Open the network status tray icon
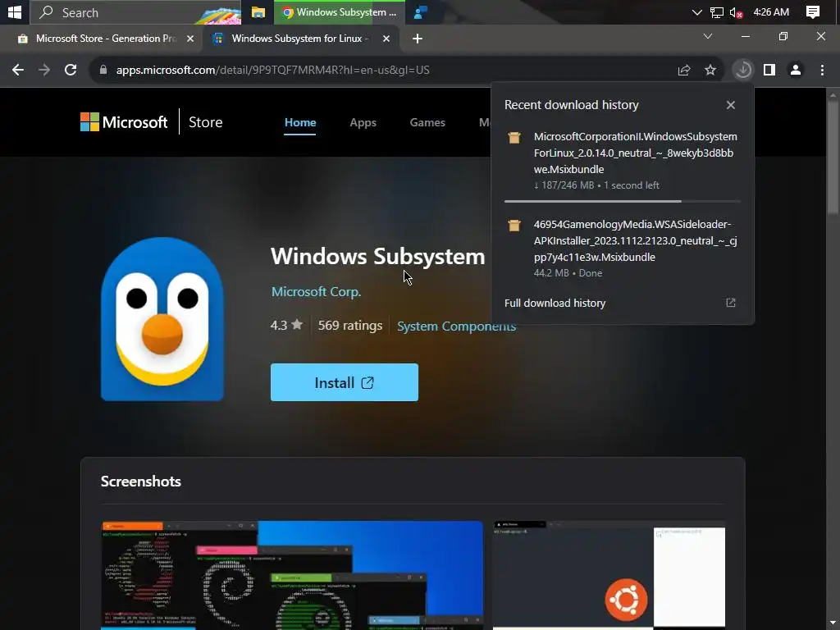Image resolution: width=840 pixels, height=630 pixels. click(716, 12)
